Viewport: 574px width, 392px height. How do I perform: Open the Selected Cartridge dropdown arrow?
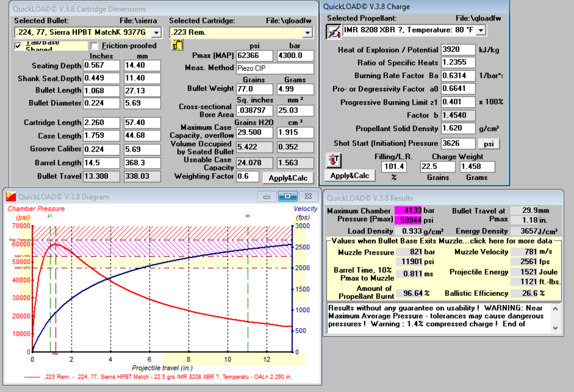point(308,33)
